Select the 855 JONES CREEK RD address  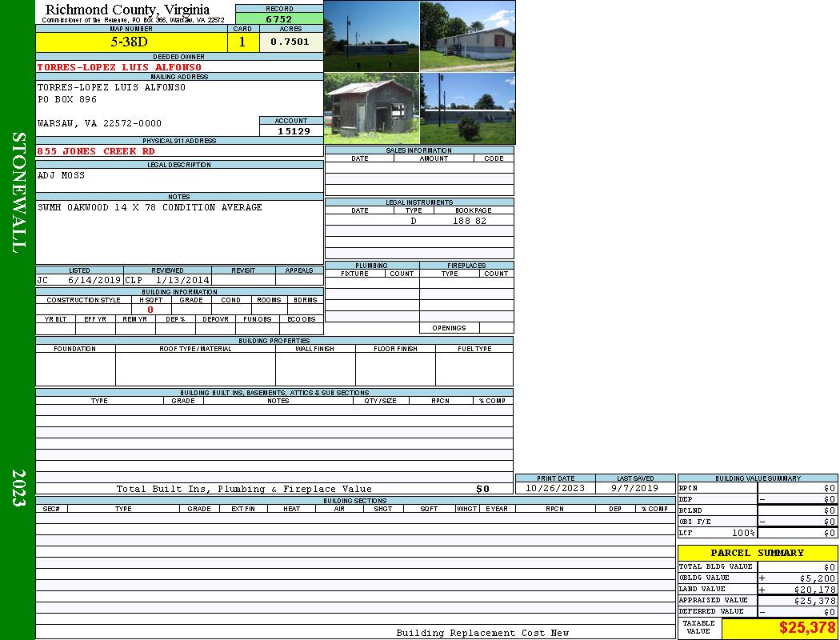click(96, 151)
